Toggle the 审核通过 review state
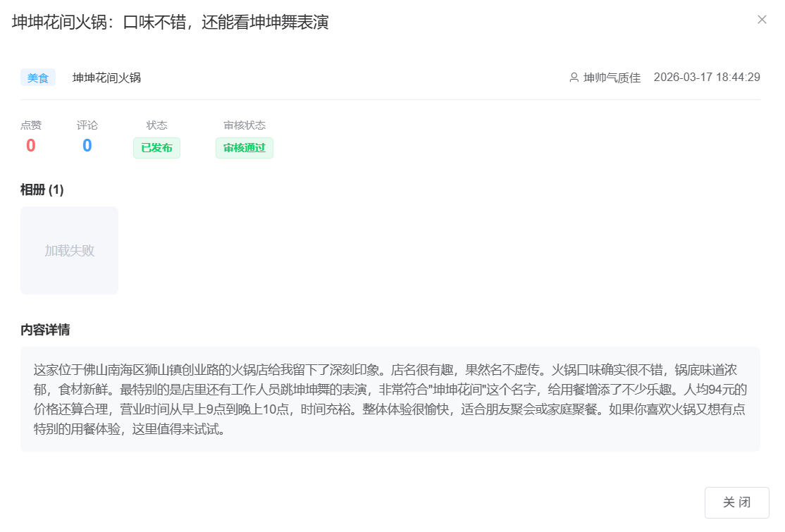Image resolution: width=785 pixels, height=532 pixels. point(244,148)
